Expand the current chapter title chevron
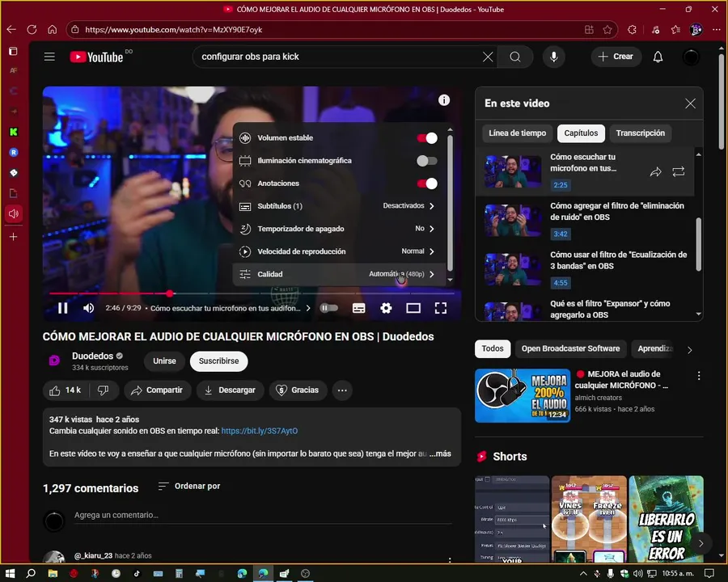This screenshot has width=728, height=582. coord(308,308)
